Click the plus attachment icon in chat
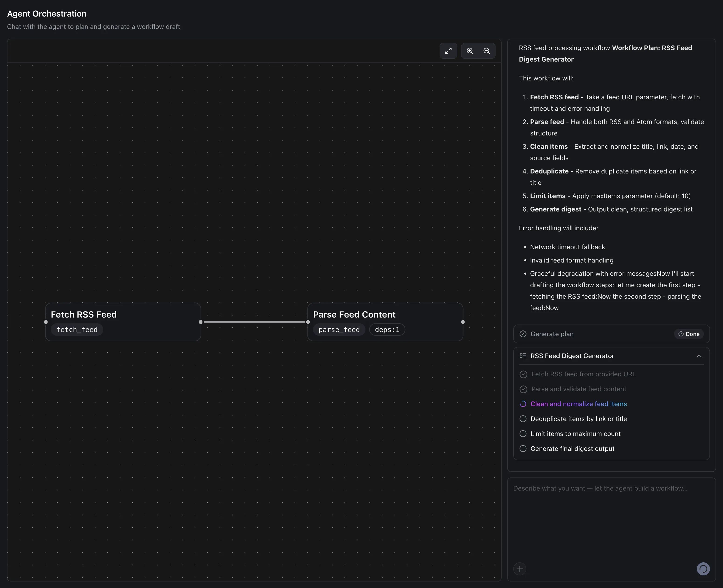 (x=520, y=569)
